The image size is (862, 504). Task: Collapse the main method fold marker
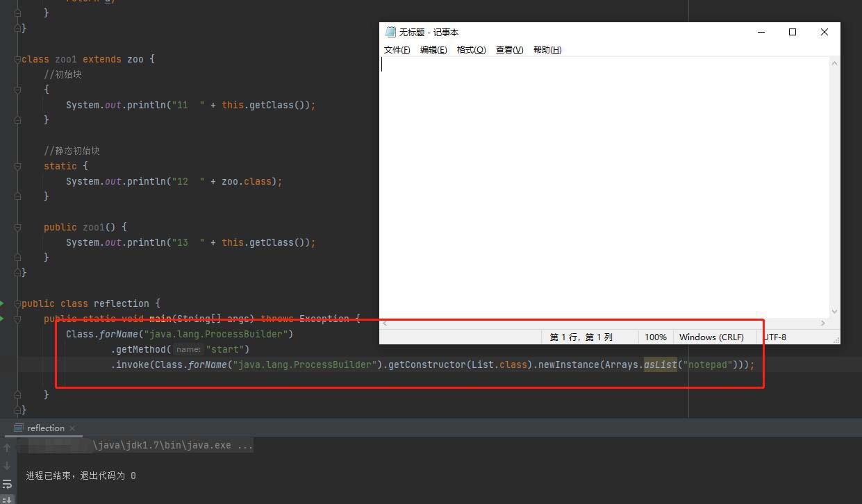pos(17,319)
